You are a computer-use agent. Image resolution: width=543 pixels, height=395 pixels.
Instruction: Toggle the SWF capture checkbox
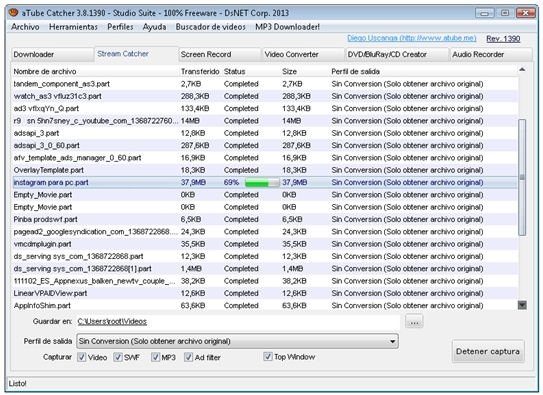[118, 357]
